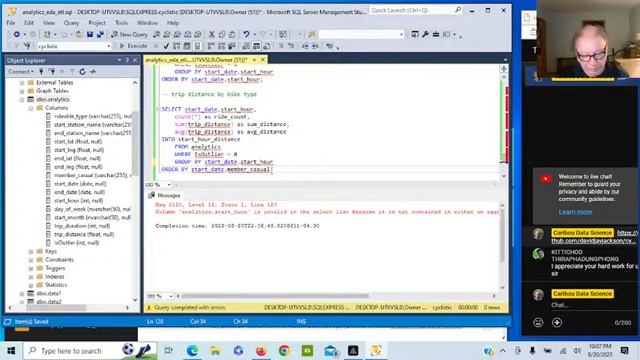The image size is (640, 360).
Task: Expand the Constraints folder
Action: click(x=31, y=260)
